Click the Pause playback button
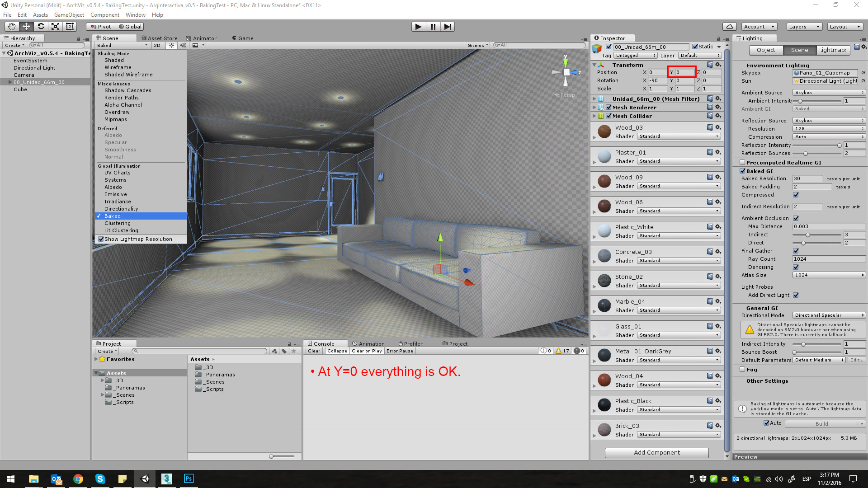The height and width of the screenshot is (488, 868). 433,27
